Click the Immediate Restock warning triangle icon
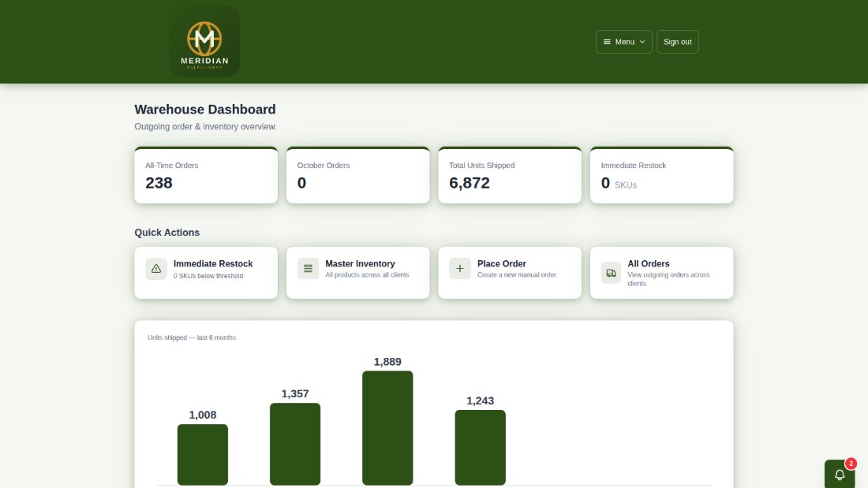The width and height of the screenshot is (868, 488). [x=156, y=268]
